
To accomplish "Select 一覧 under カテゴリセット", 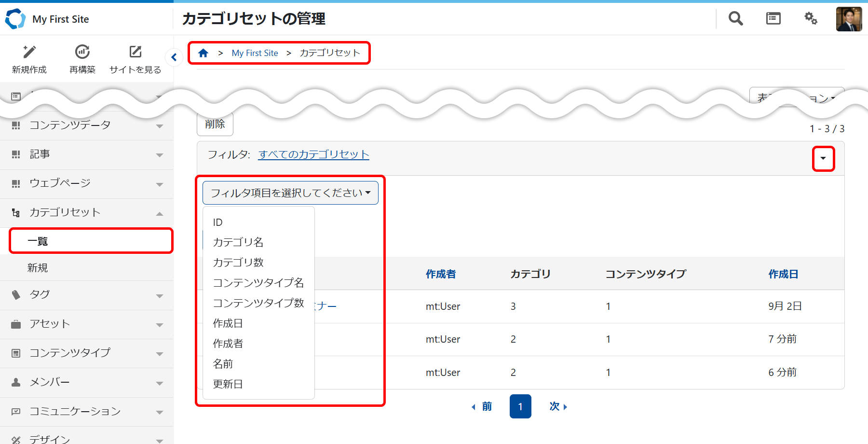I will point(38,241).
